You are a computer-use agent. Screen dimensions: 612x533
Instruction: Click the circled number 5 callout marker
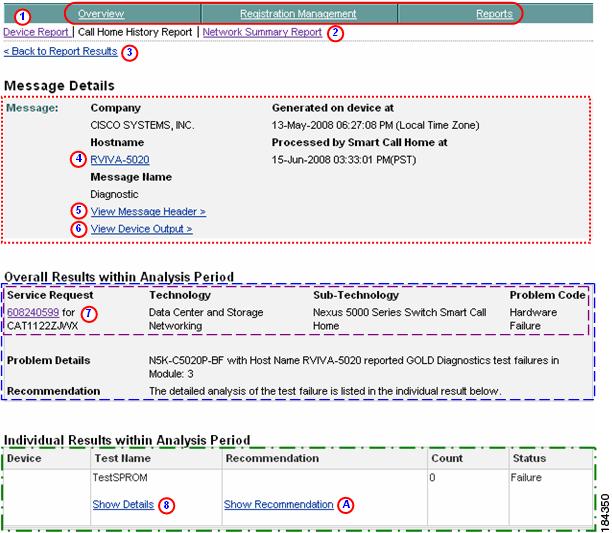point(79,211)
